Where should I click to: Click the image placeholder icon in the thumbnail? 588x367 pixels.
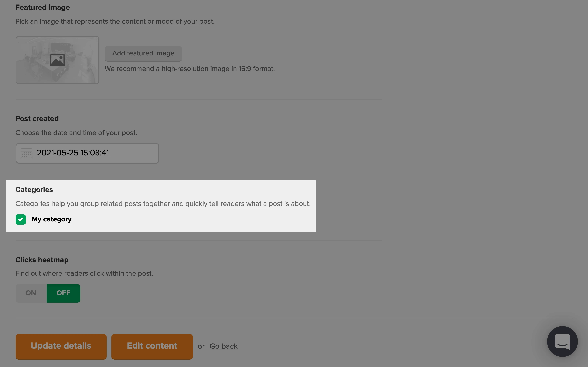(x=57, y=60)
